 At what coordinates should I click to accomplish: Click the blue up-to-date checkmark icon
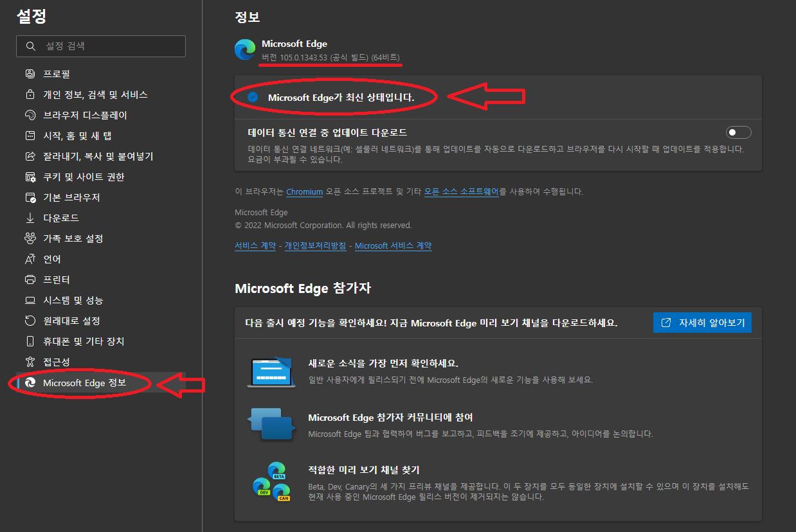[x=253, y=97]
